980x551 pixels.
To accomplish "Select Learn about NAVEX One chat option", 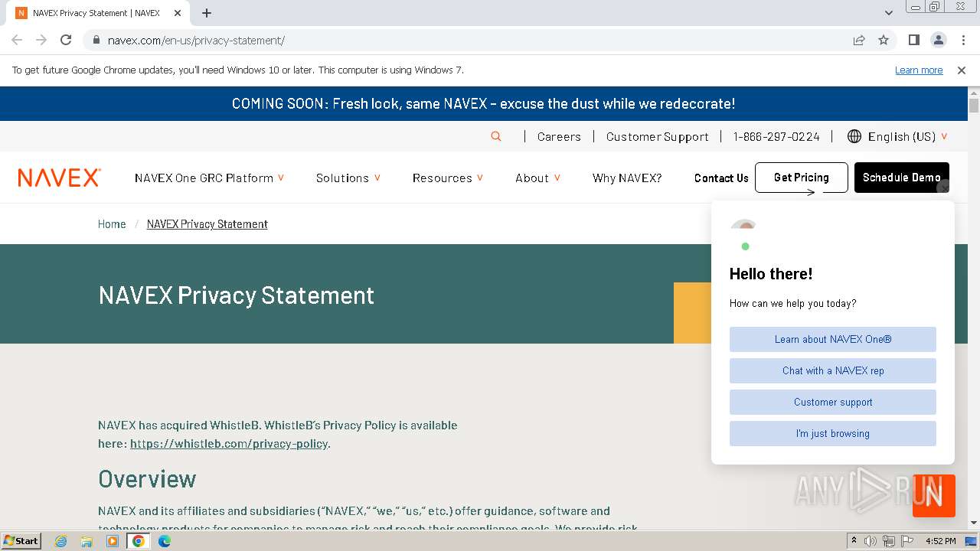I will tap(833, 339).
